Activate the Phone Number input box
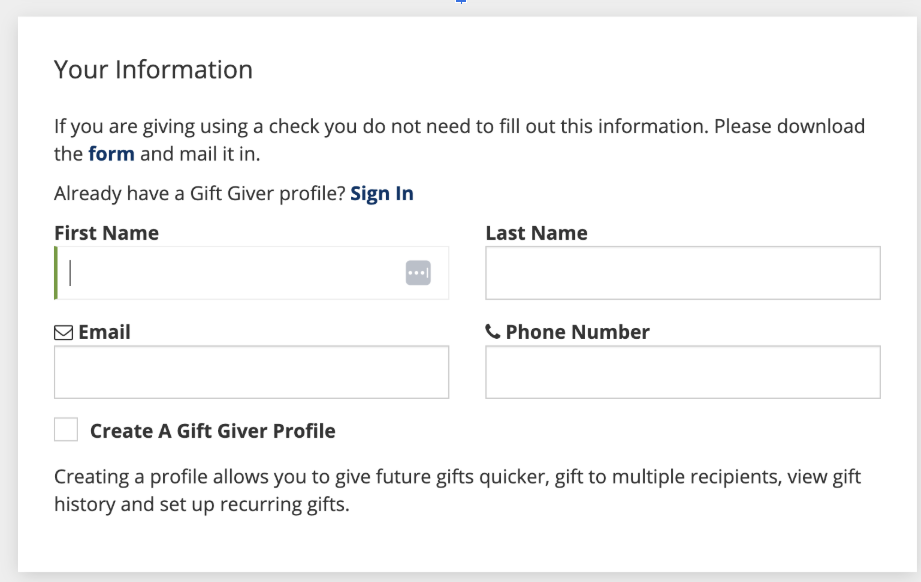The width and height of the screenshot is (921, 582). tap(682, 373)
